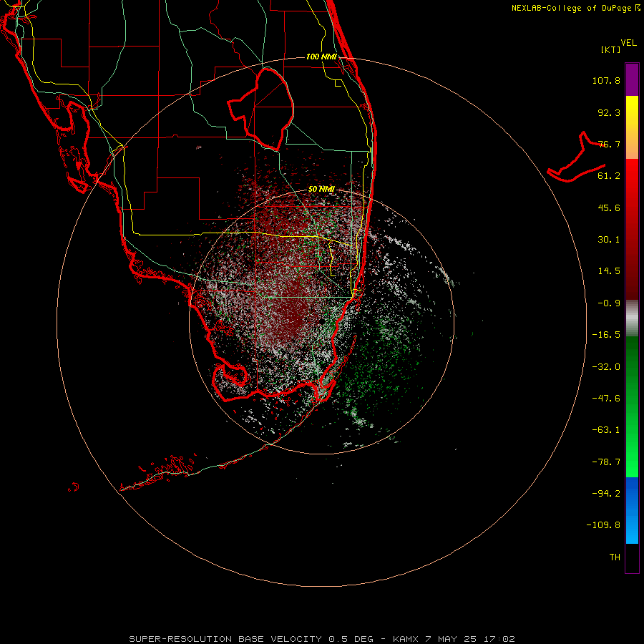Click the 100 NMI range ring label
Viewport: 644px width, 644px height.
321,57
